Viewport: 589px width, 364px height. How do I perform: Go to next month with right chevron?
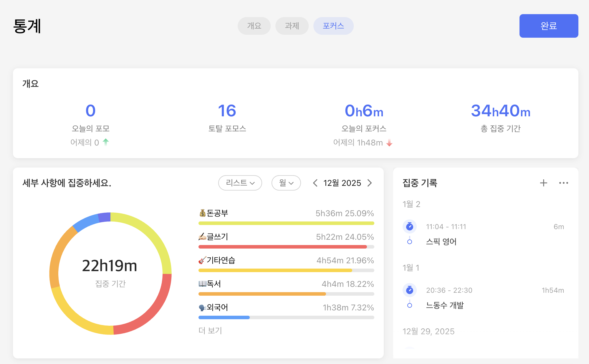click(x=370, y=183)
